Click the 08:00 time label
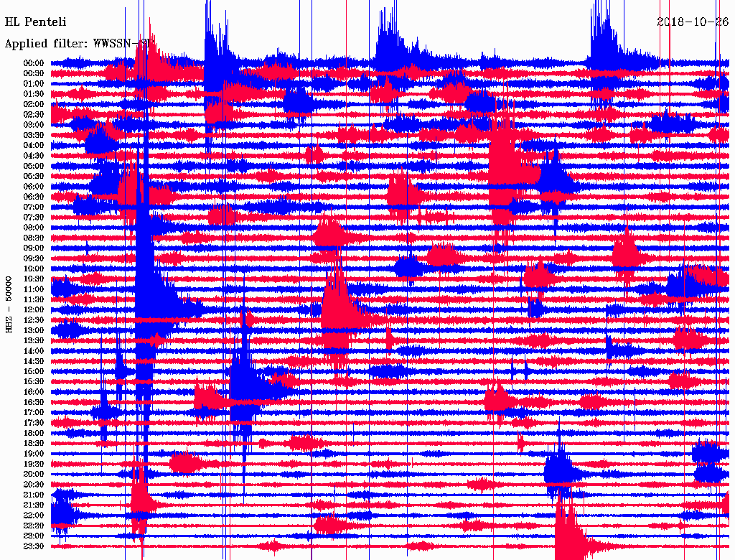This screenshot has height=560, width=735. [x=34, y=228]
